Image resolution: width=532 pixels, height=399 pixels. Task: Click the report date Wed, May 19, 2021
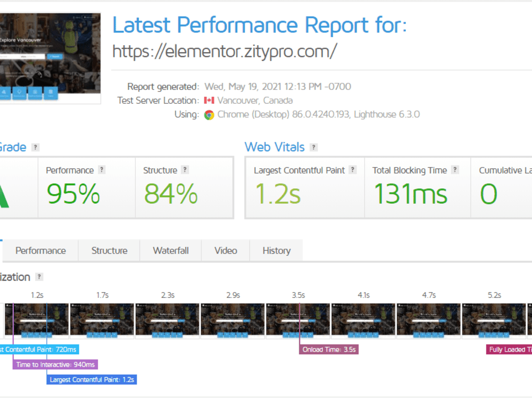pyautogui.click(x=278, y=87)
